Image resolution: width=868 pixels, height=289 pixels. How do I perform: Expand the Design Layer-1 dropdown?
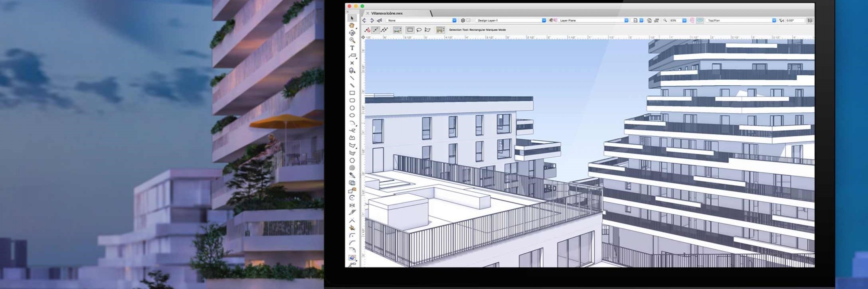[511, 20]
